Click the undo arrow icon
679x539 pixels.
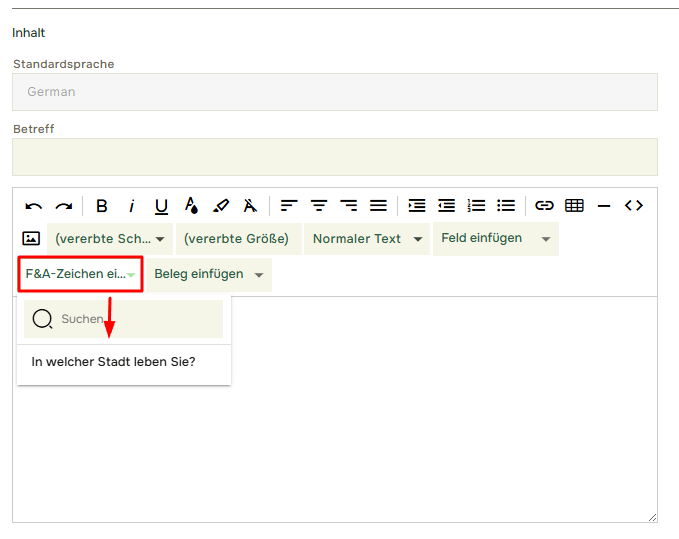(34, 206)
